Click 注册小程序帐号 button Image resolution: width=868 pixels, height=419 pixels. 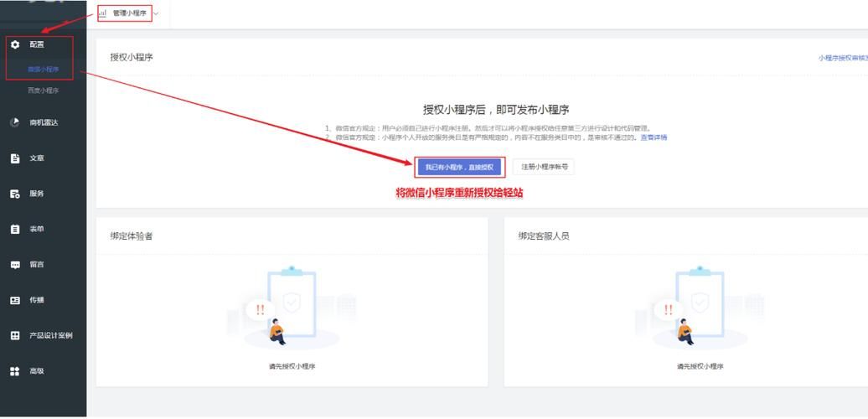point(544,167)
